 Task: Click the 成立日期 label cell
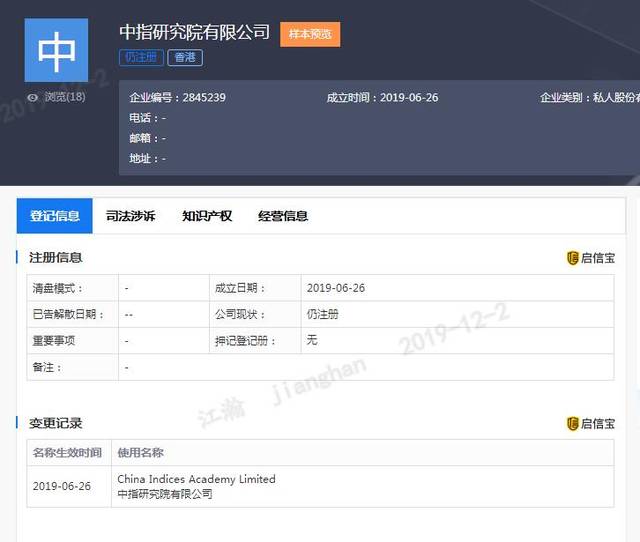pyautogui.click(x=256, y=288)
